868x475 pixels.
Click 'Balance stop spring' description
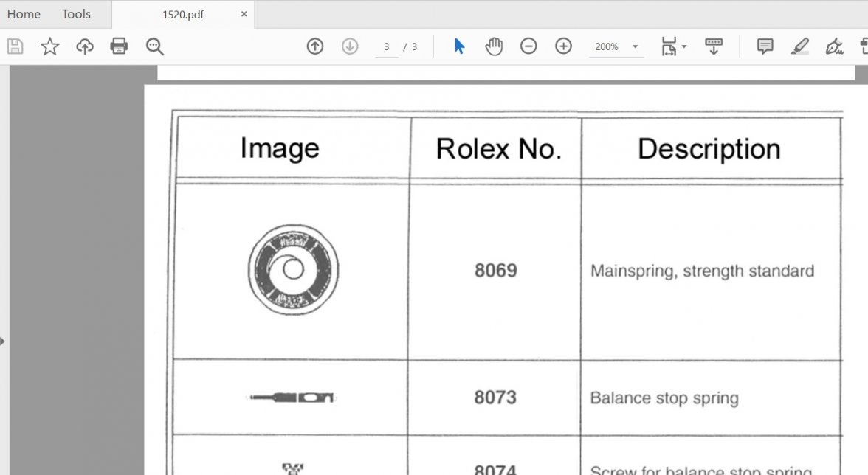tap(664, 398)
